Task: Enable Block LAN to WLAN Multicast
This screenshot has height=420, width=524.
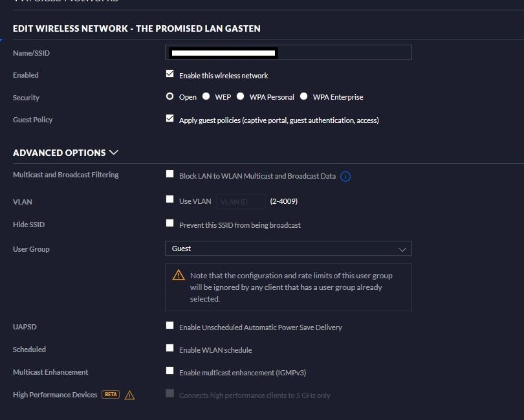Action: click(170, 174)
